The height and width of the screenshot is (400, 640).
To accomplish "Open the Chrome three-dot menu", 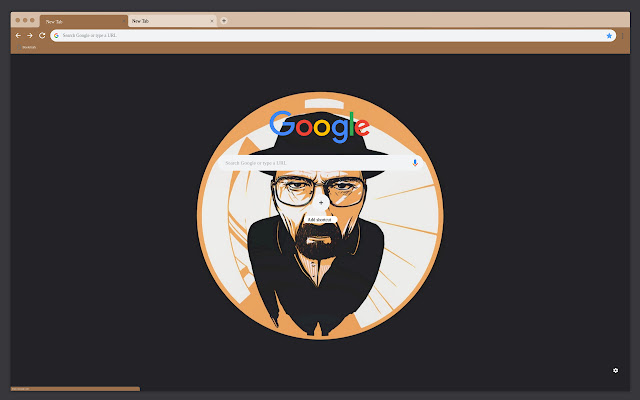I will click(622, 36).
